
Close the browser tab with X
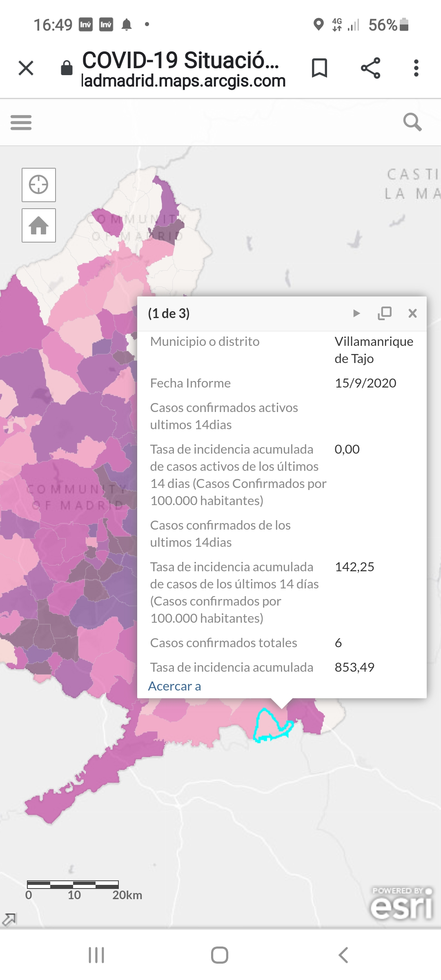[x=26, y=68]
